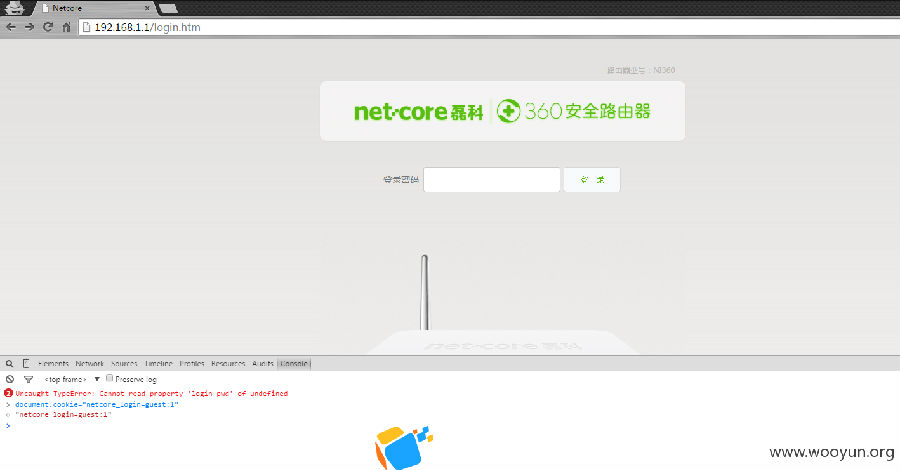Viewport: 900px width, 470px height.
Task: Open a new tab button
Action: pyautogui.click(x=168, y=9)
